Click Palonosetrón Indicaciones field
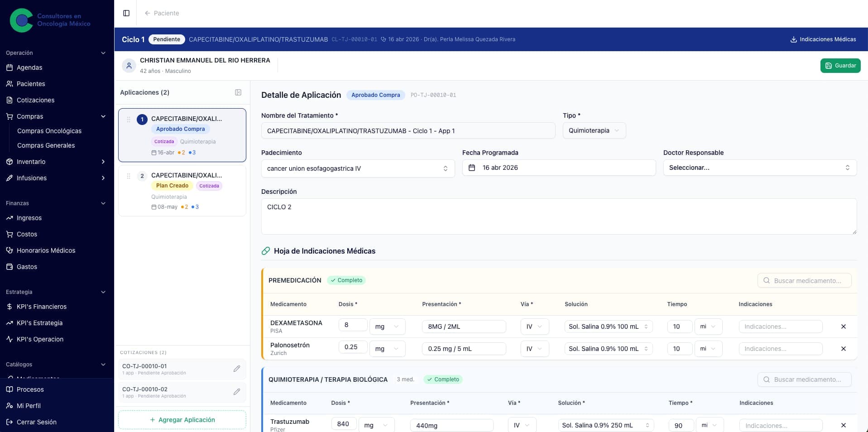Viewport: 868px width, 432px height. click(x=781, y=349)
